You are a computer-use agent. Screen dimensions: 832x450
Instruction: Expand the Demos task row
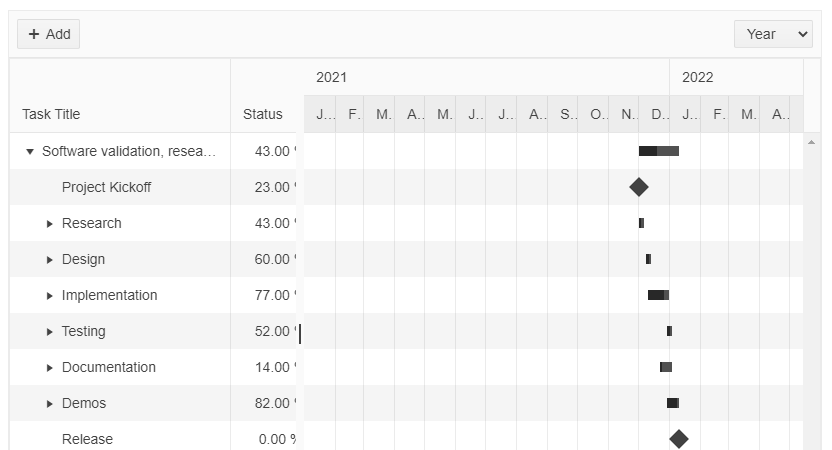point(50,404)
